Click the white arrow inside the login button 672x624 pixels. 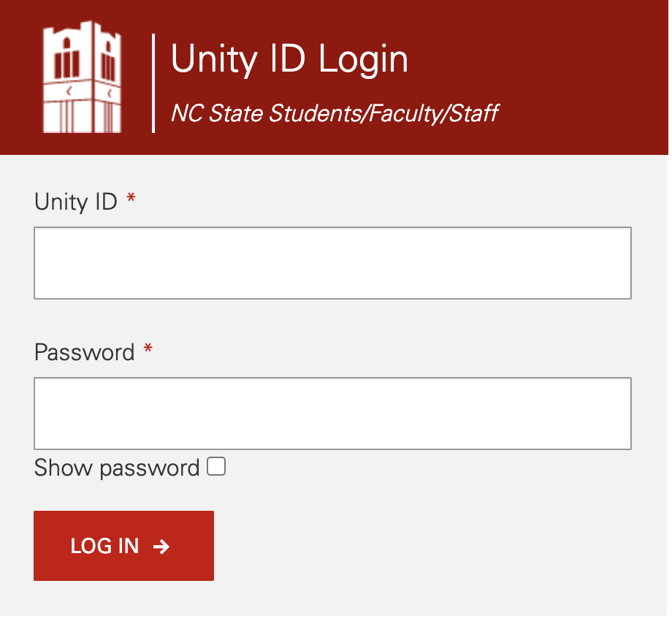click(x=162, y=546)
